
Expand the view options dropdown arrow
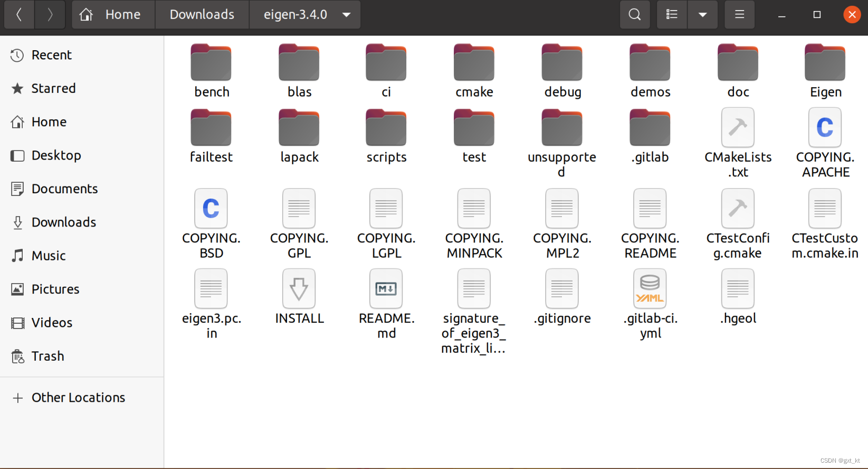(x=702, y=14)
